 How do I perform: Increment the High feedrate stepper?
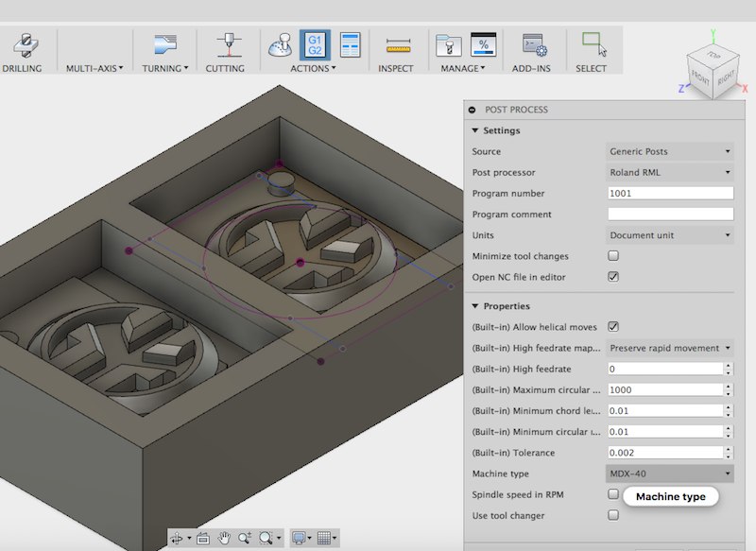[729, 366]
